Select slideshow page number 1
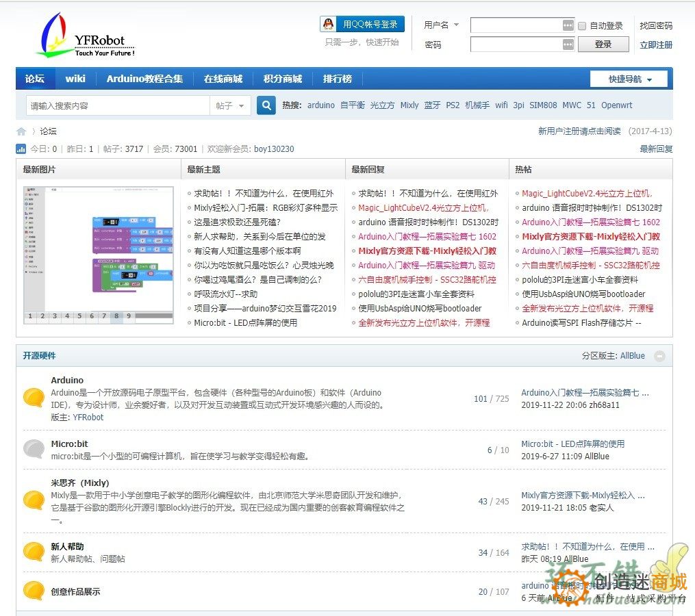This screenshot has width=695, height=616. (30, 316)
